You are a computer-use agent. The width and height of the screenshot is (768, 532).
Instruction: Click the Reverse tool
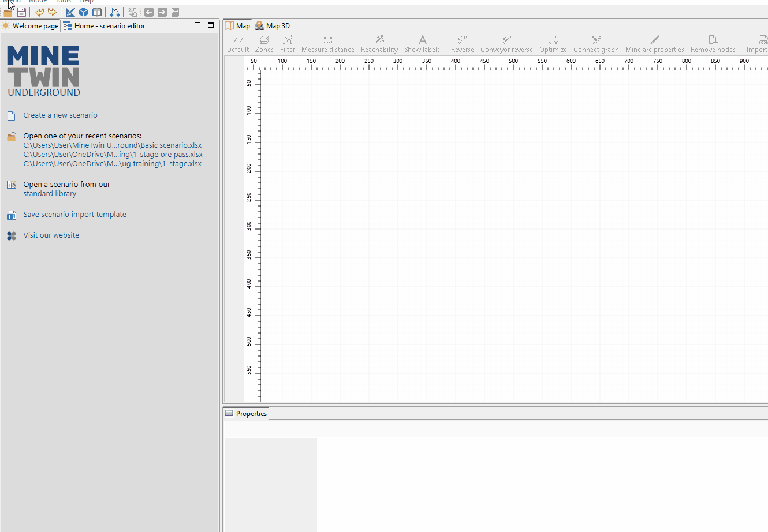pos(463,44)
